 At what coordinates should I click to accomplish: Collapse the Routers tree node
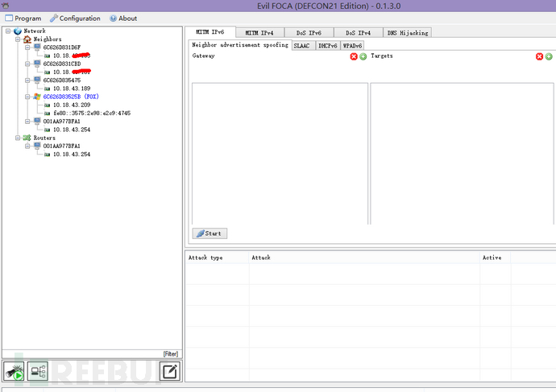pyautogui.click(x=18, y=138)
